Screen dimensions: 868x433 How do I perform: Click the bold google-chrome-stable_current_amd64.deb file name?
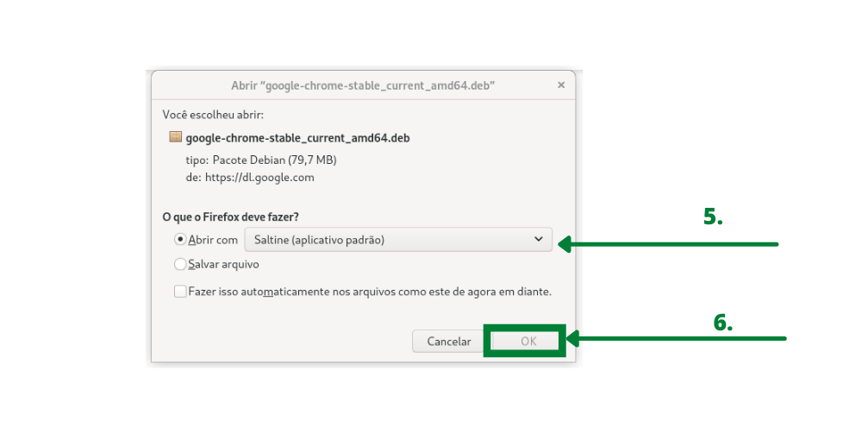(297, 137)
